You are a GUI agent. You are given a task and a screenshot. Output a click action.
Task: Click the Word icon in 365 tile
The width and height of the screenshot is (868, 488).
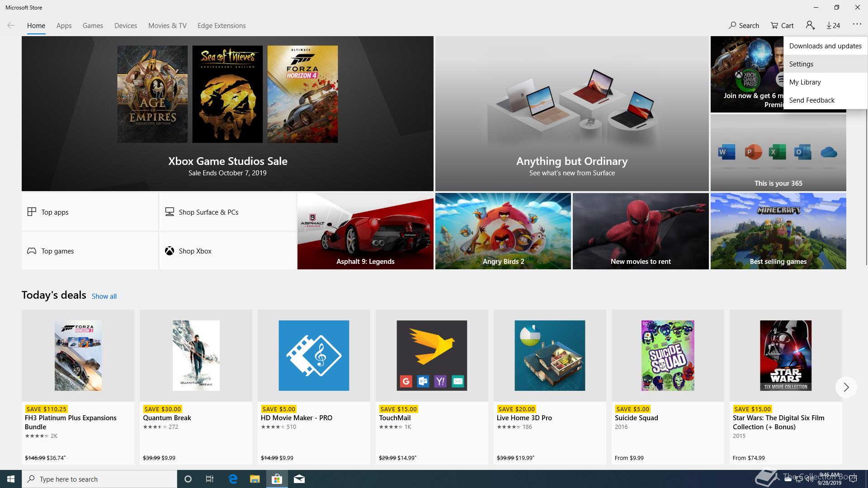point(726,152)
